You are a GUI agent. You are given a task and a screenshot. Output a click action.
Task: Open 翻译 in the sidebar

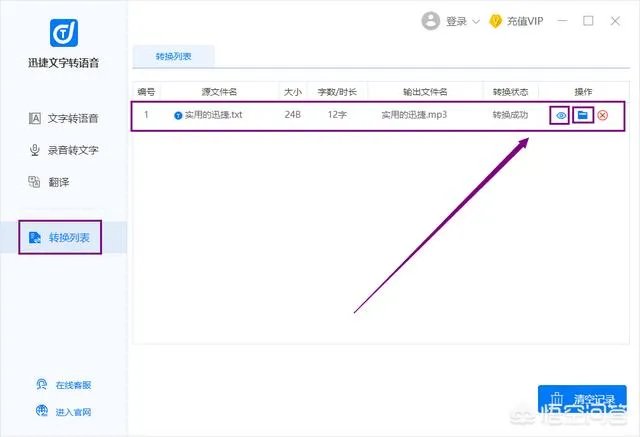(x=49, y=182)
